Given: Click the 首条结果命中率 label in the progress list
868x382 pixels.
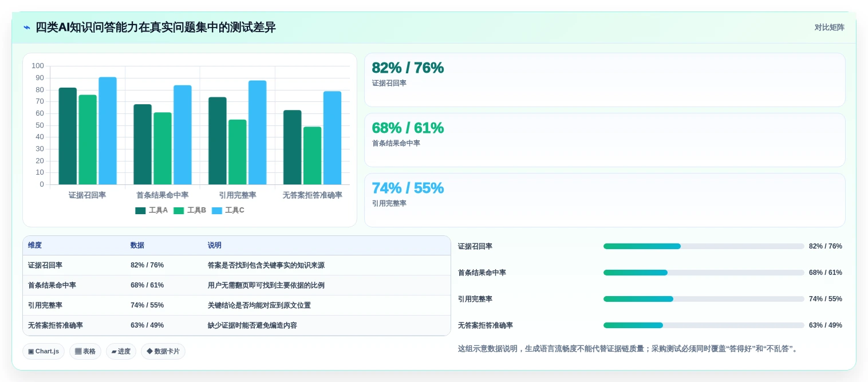Looking at the screenshot, I should click(482, 273).
